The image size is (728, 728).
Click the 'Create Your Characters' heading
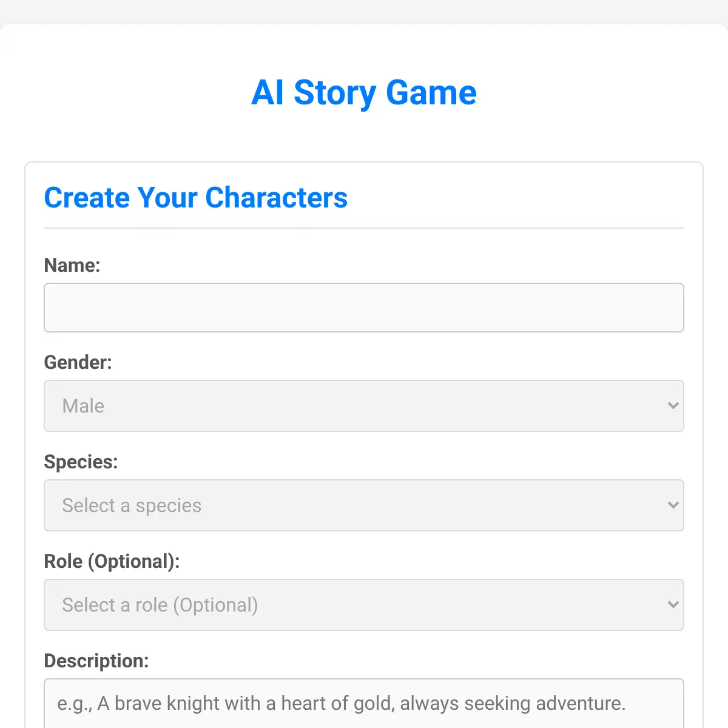(x=196, y=198)
